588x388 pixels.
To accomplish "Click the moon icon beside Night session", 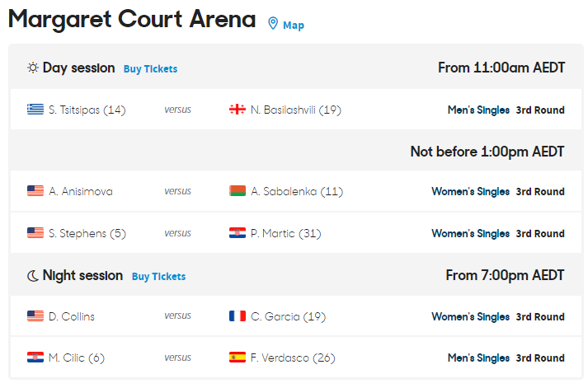I will tap(32, 276).
